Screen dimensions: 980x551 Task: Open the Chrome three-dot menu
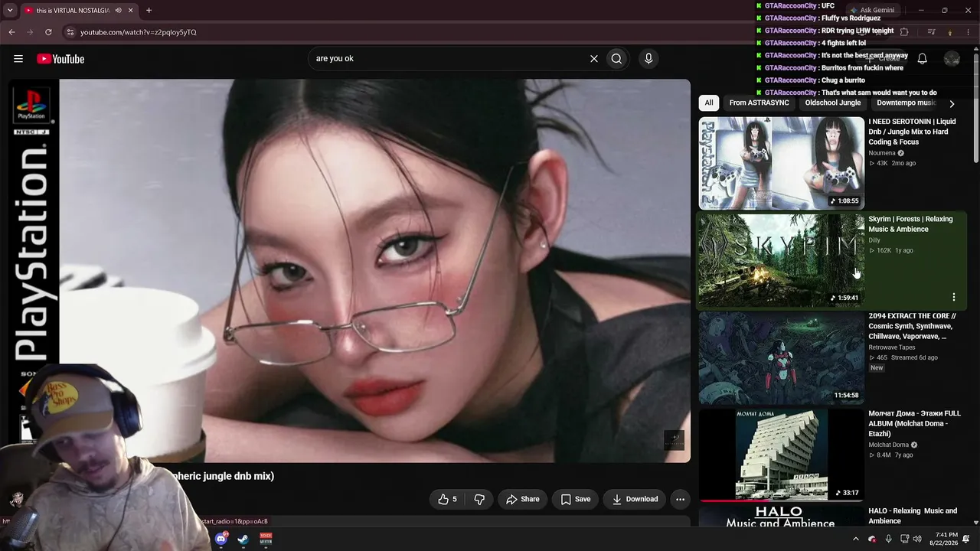(x=968, y=32)
